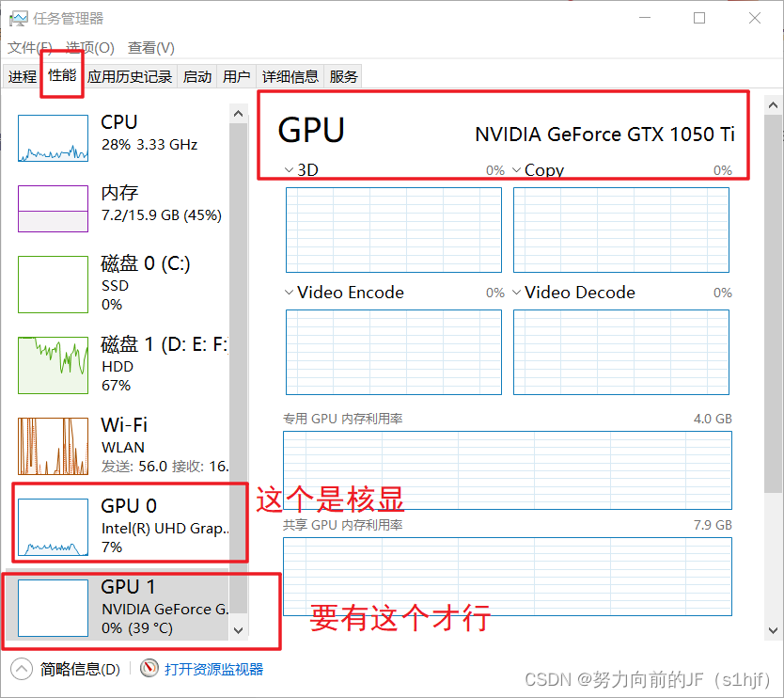This screenshot has width=784, height=698.
Task: Switch to the 应用历史记录 tab
Action: [x=130, y=76]
